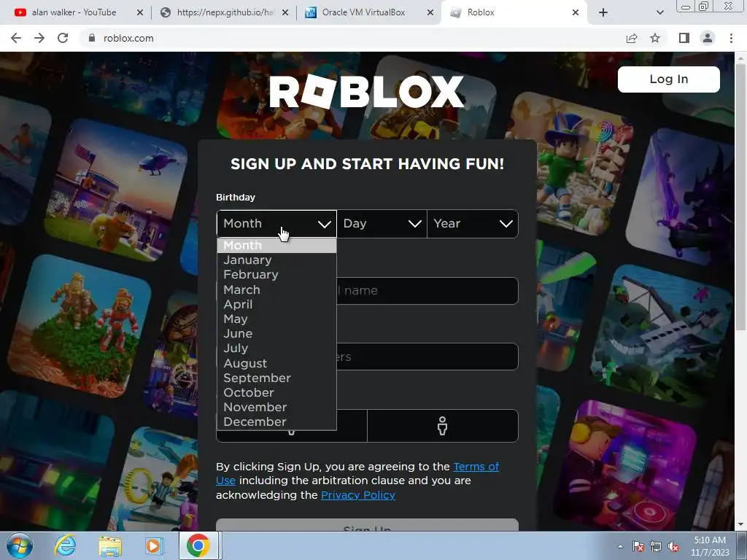Screen dimensions: 747x560
Task: Select the male gender icon option
Action: 443,426
